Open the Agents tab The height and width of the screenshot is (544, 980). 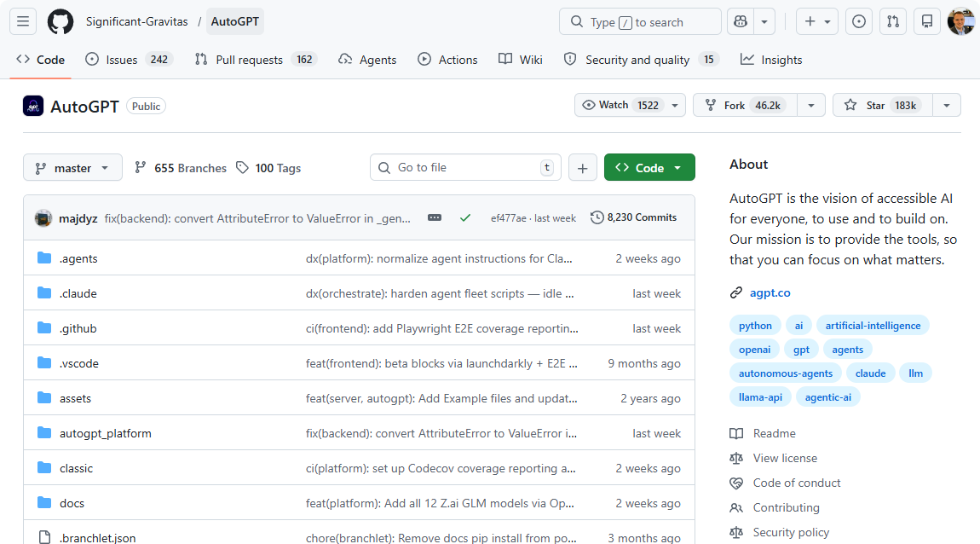(x=367, y=60)
